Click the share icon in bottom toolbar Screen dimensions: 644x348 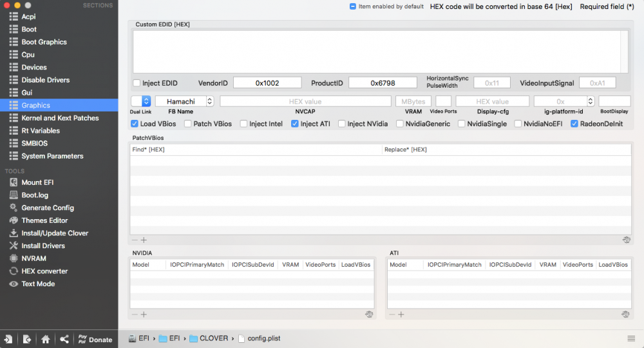point(64,340)
